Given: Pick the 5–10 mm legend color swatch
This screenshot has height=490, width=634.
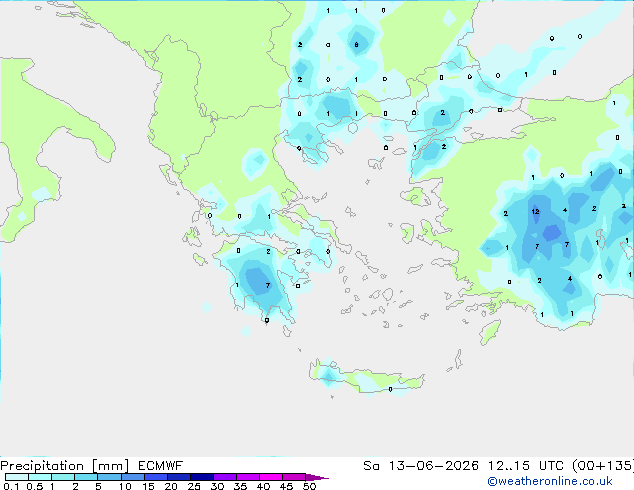Looking at the screenshot, I should (109, 477).
